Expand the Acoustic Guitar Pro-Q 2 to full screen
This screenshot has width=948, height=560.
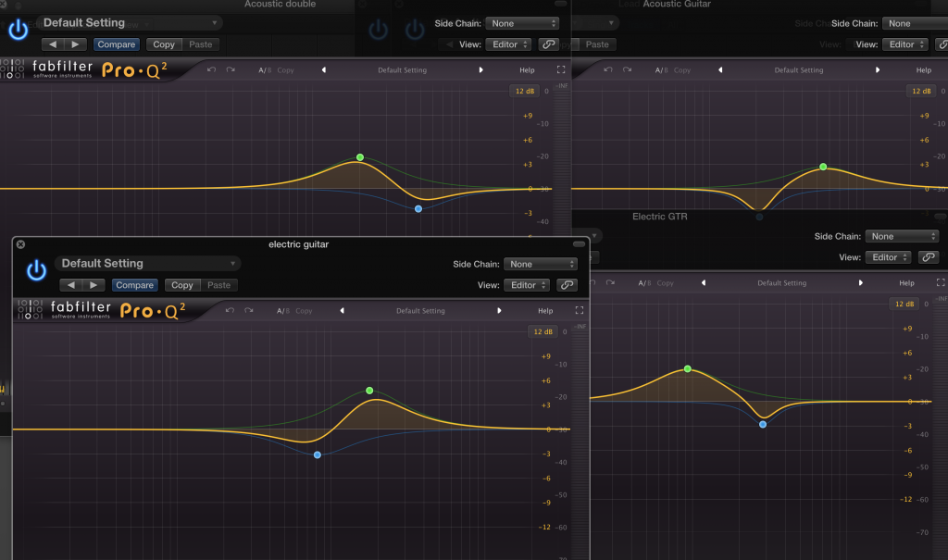(942, 69)
